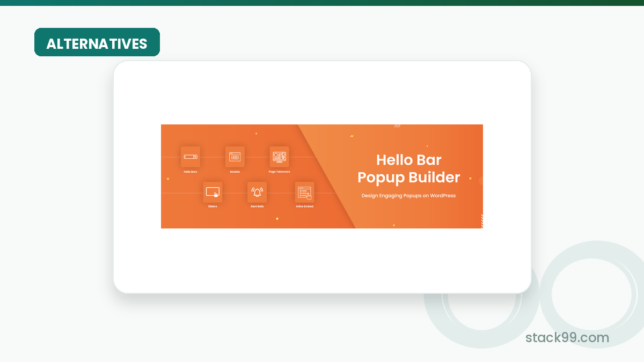Click the ALTERNATIVES badge
Screen dimensions: 644x362
[97, 42]
